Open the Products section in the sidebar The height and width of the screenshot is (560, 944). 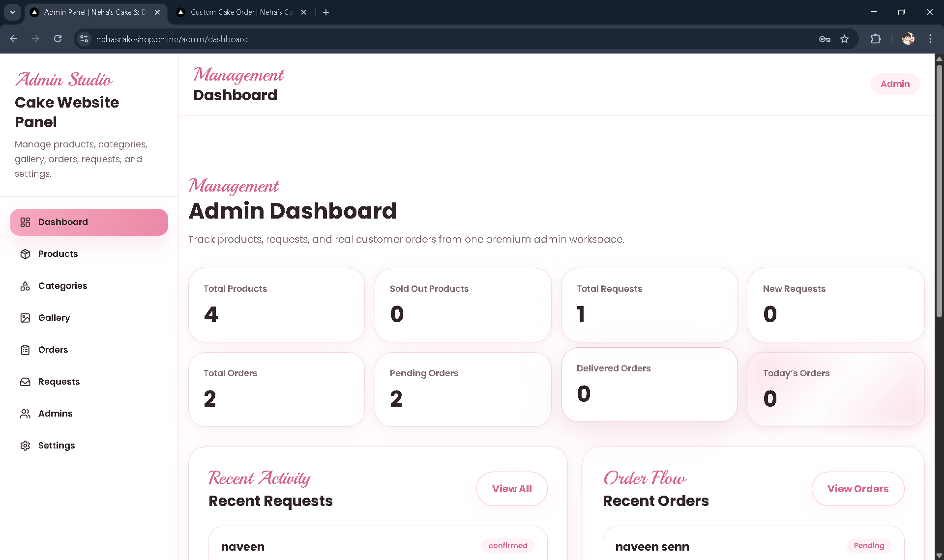tap(58, 254)
